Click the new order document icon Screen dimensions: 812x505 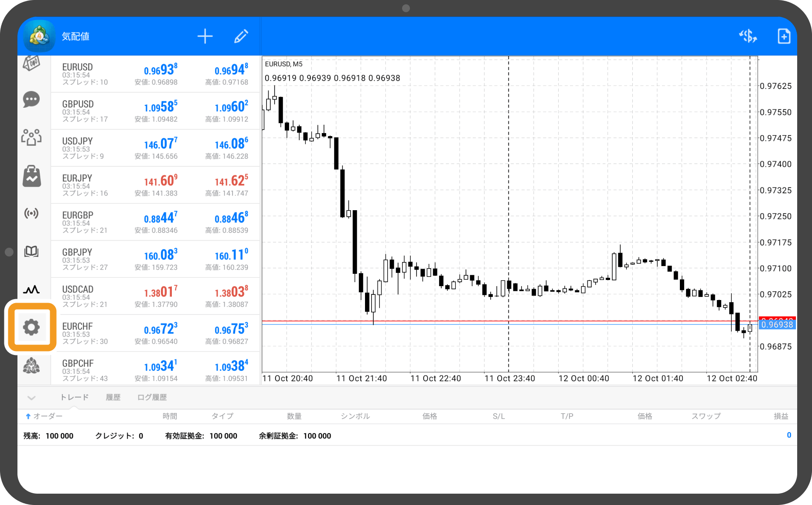click(784, 36)
